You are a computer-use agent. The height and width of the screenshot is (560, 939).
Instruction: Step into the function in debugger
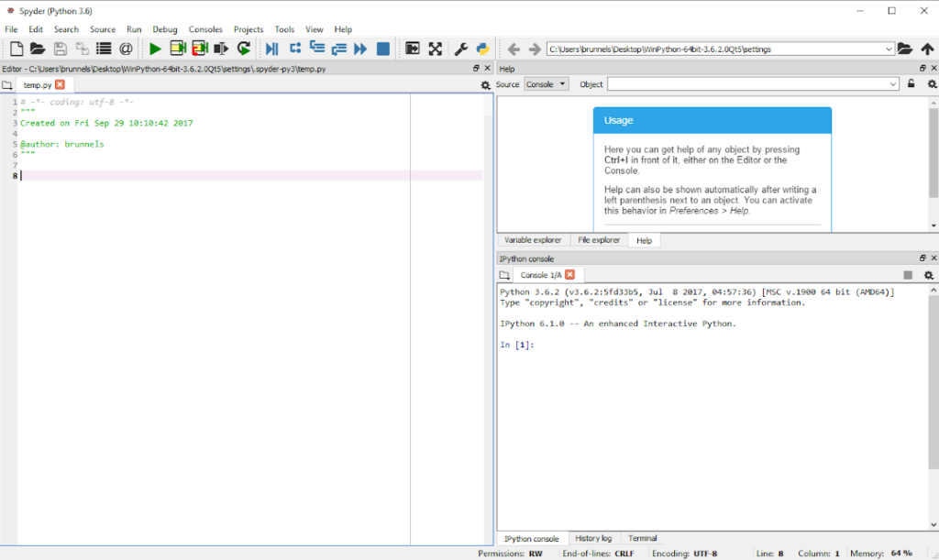[x=316, y=49]
